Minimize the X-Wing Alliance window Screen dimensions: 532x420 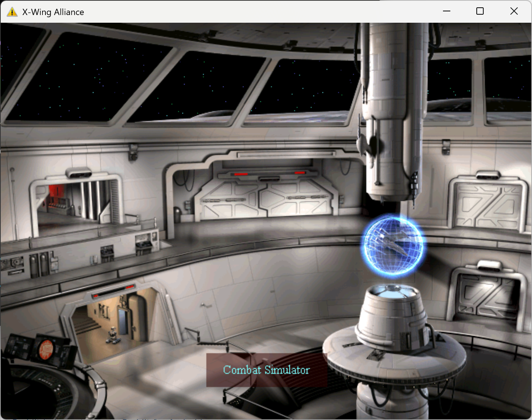446,11
